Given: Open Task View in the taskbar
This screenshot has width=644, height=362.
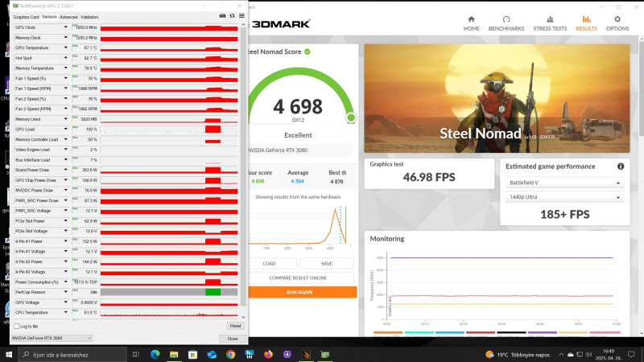Looking at the screenshot, I should (x=136, y=354).
